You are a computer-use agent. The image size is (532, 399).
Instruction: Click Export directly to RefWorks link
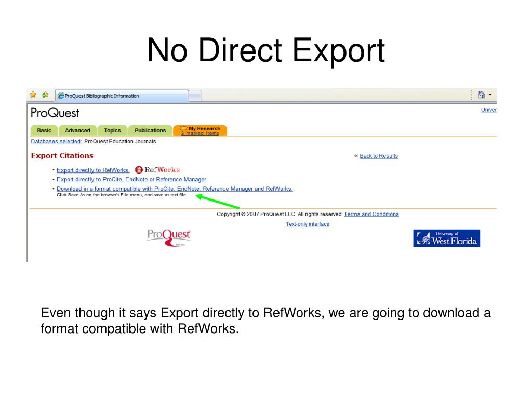coord(92,170)
